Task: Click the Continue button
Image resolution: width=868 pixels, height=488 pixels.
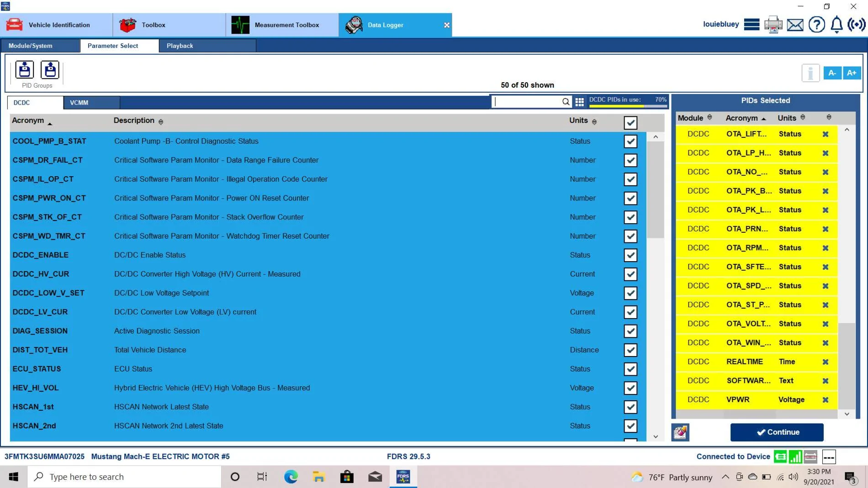Action: click(777, 432)
